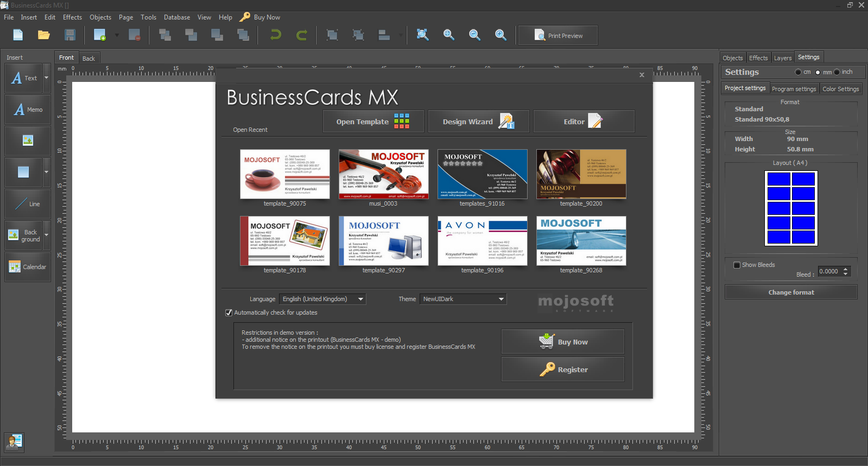Screen dimensions: 868x466
Task: Click the Change format button
Action: 791,292
